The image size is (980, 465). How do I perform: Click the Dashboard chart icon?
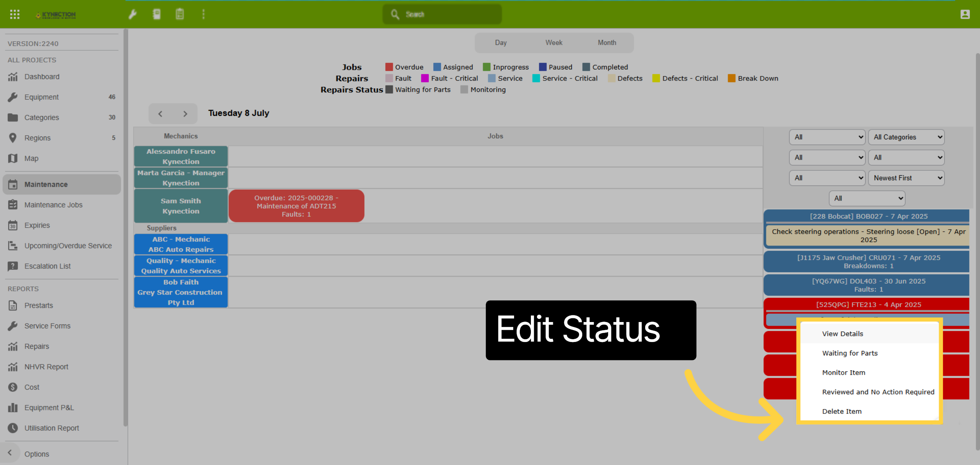coord(13,77)
